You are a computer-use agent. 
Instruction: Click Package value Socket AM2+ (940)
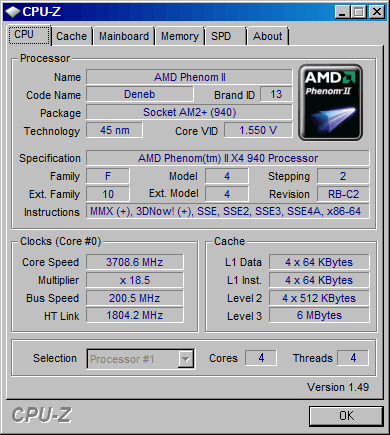(189, 112)
